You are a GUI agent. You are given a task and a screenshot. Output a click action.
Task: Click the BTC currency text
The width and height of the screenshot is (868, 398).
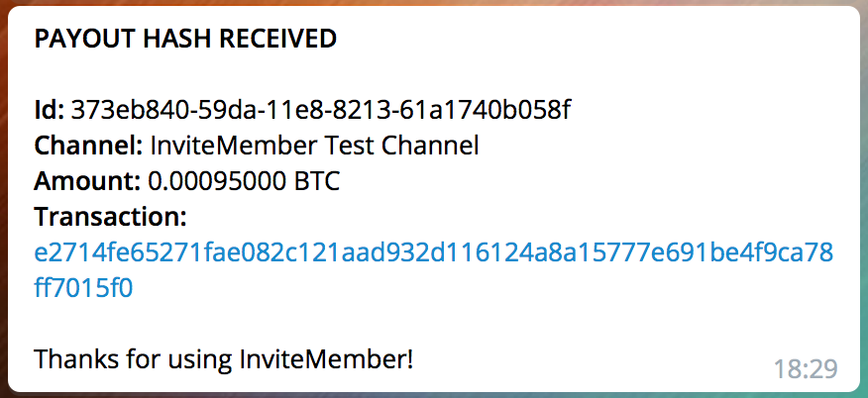click(x=313, y=181)
